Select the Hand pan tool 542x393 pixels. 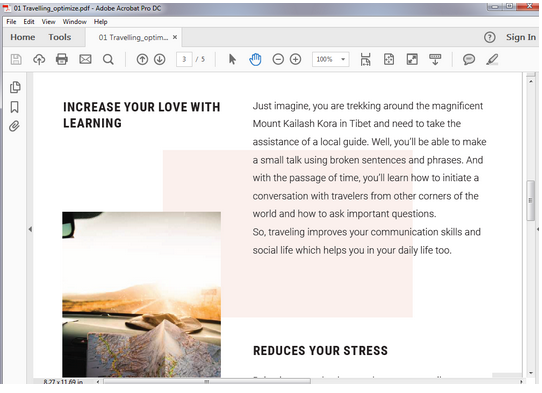click(255, 59)
